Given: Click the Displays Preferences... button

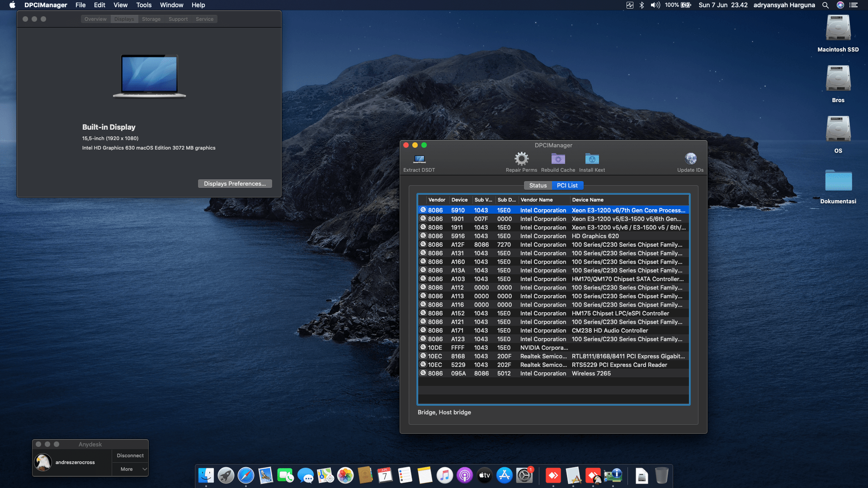Looking at the screenshot, I should coord(235,183).
